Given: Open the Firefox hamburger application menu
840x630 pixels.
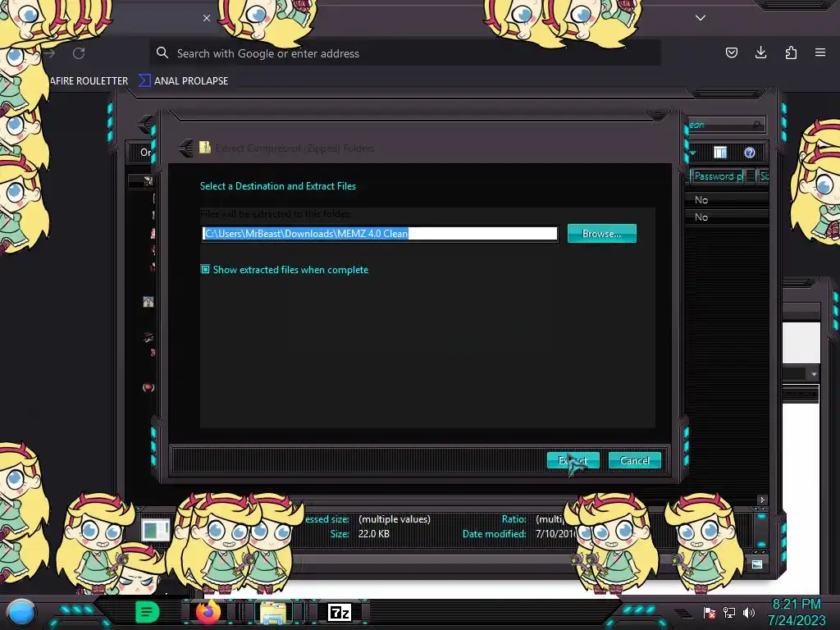Looking at the screenshot, I should (x=820, y=52).
